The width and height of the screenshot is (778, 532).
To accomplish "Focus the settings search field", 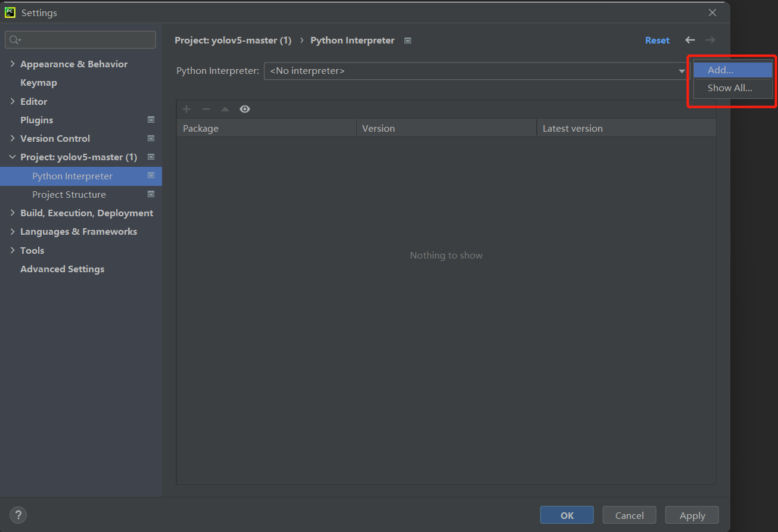I will 80,40.
